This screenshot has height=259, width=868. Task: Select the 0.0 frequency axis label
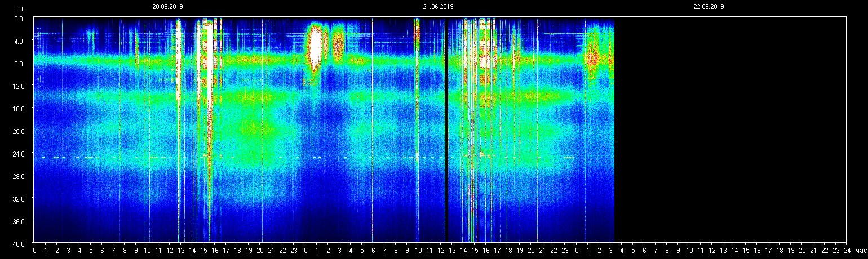point(20,19)
